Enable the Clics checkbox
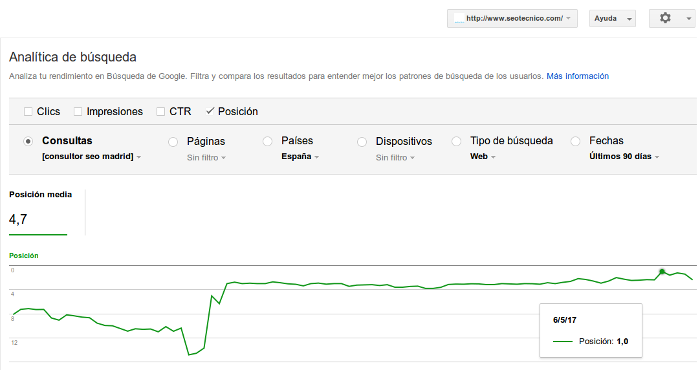The image size is (700, 370). pos(28,112)
